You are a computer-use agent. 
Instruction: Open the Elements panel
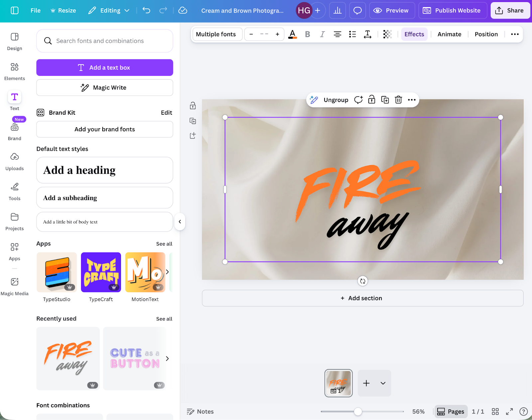click(14, 70)
